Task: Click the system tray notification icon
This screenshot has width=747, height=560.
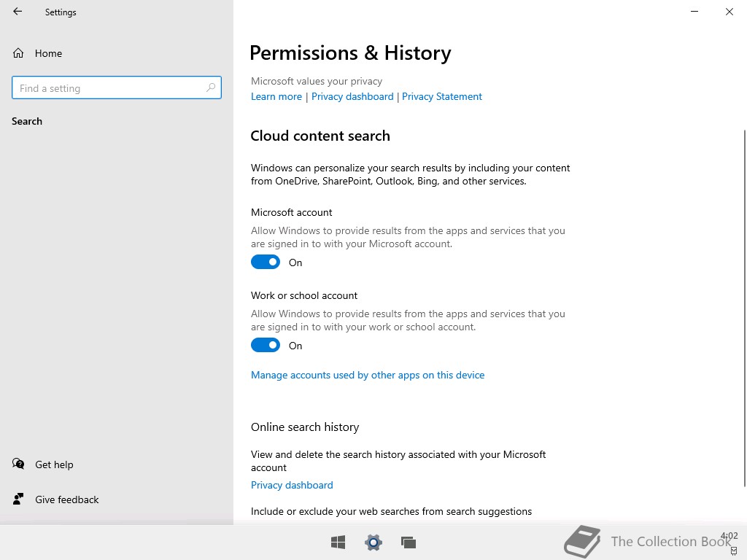Action: (x=734, y=551)
